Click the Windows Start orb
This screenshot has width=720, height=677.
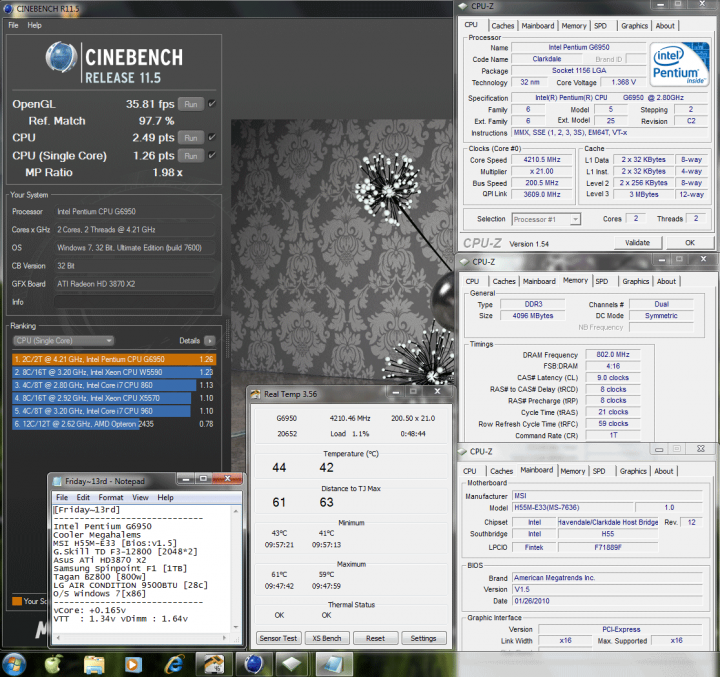coord(14,664)
